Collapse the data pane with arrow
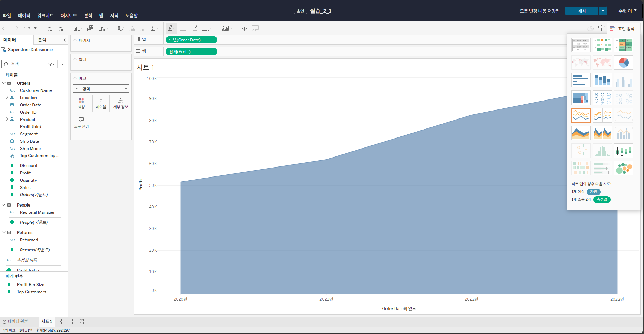The image size is (644, 334). (x=65, y=40)
